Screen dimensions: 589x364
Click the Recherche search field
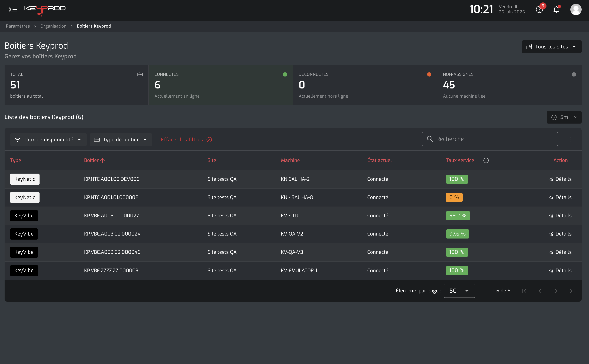click(490, 139)
